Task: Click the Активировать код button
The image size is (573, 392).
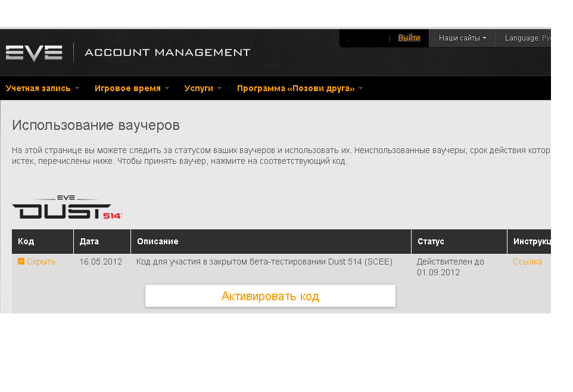Action: (x=270, y=296)
